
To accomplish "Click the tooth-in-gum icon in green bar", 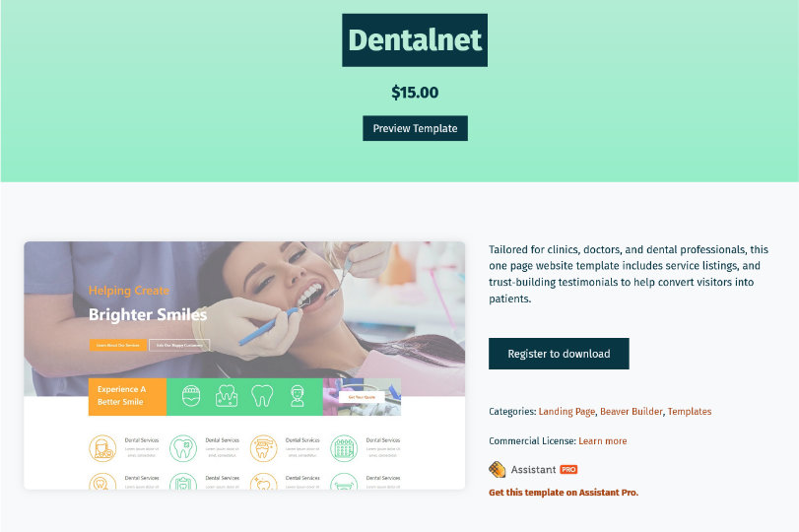I will [x=227, y=396].
